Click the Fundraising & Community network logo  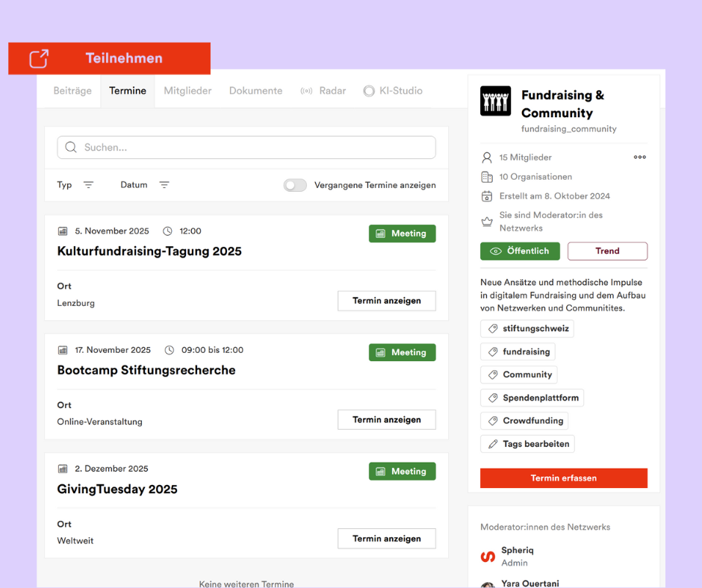(496, 101)
